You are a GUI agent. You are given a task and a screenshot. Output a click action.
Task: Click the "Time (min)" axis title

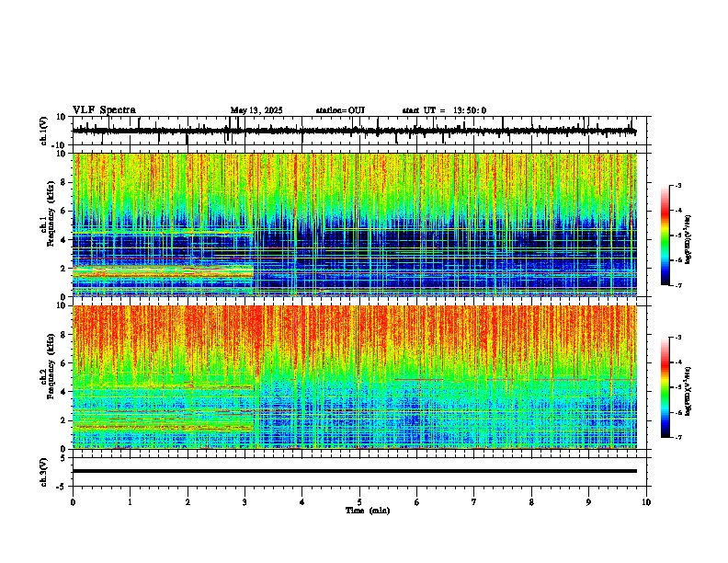pyautogui.click(x=368, y=510)
